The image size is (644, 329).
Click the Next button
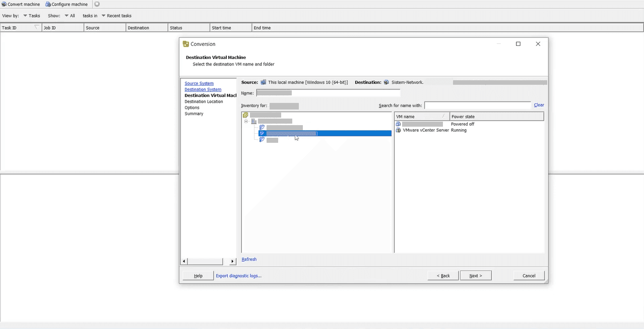pos(475,276)
